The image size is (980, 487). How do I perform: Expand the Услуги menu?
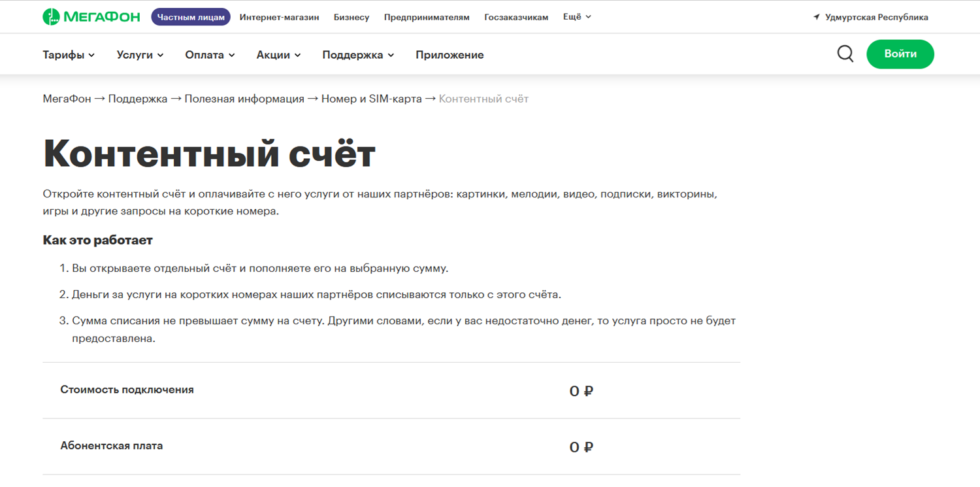(140, 55)
